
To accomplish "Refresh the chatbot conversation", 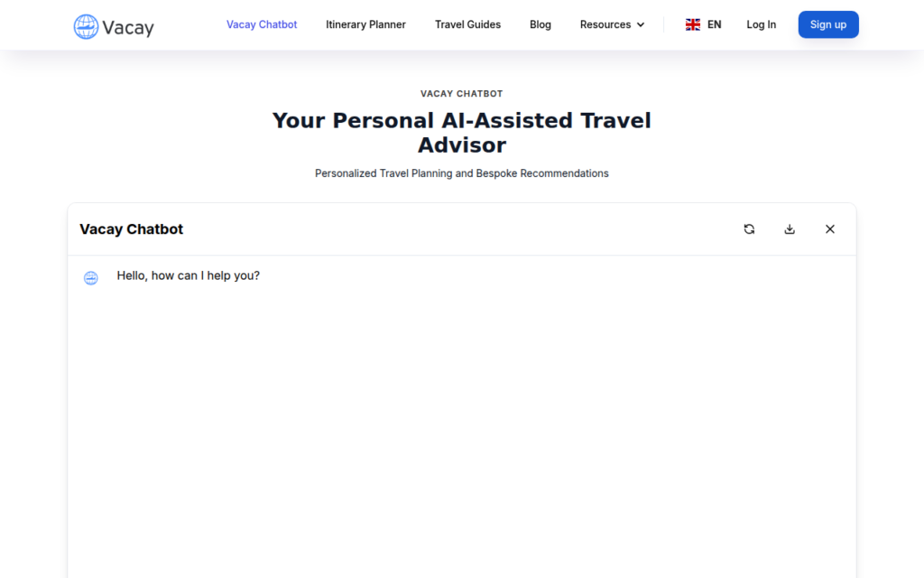I will pyautogui.click(x=749, y=228).
